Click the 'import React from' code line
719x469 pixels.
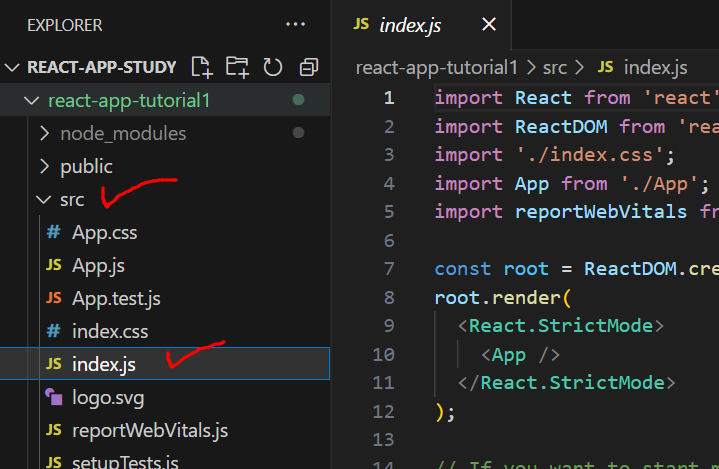coord(576,98)
